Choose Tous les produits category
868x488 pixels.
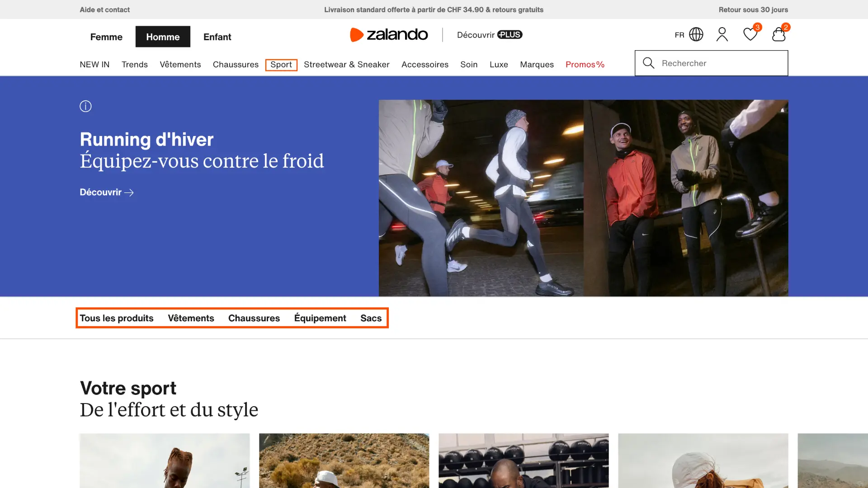tap(117, 318)
